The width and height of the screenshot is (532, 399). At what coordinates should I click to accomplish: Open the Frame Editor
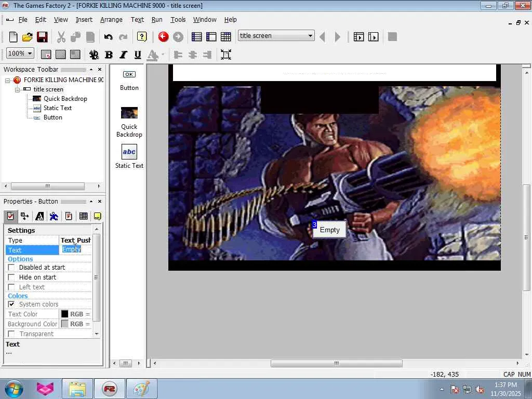(211, 37)
